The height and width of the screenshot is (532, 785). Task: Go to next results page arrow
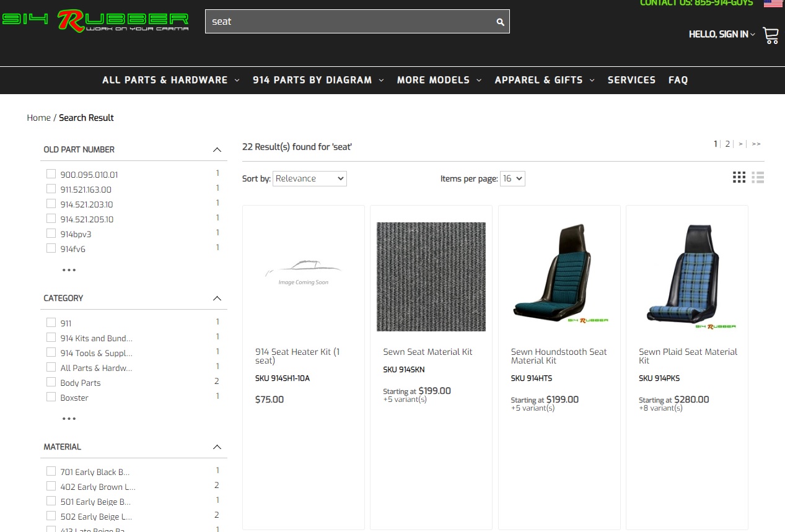pos(740,144)
